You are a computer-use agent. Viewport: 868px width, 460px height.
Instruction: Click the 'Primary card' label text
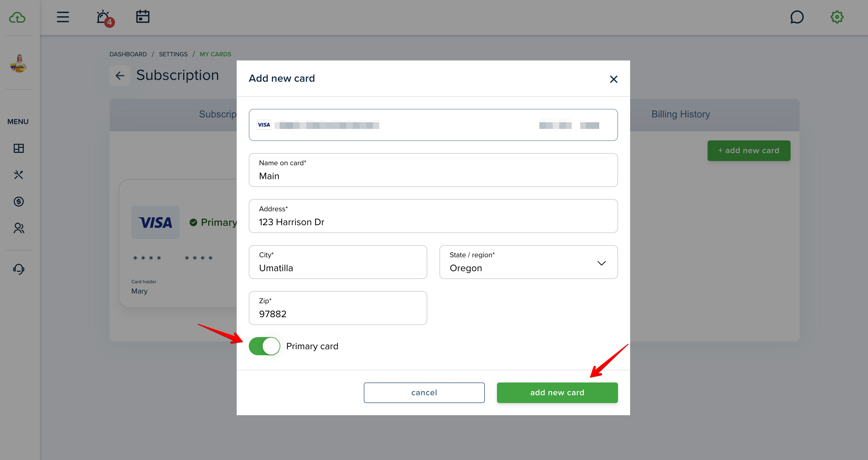312,346
